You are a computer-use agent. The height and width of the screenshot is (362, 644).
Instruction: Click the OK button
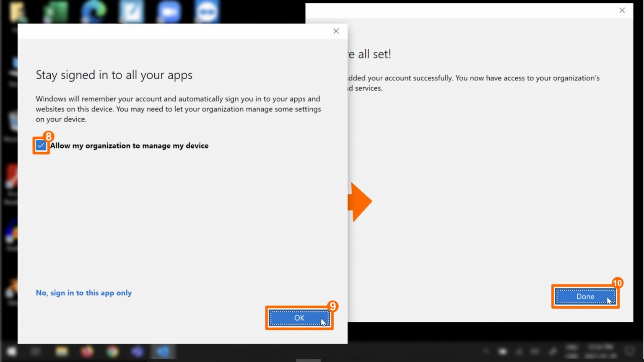(299, 318)
